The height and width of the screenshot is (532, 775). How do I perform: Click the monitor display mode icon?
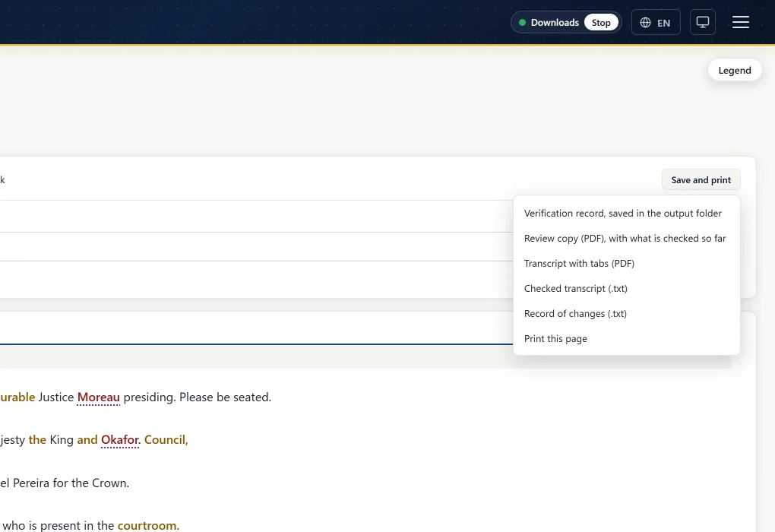[702, 22]
